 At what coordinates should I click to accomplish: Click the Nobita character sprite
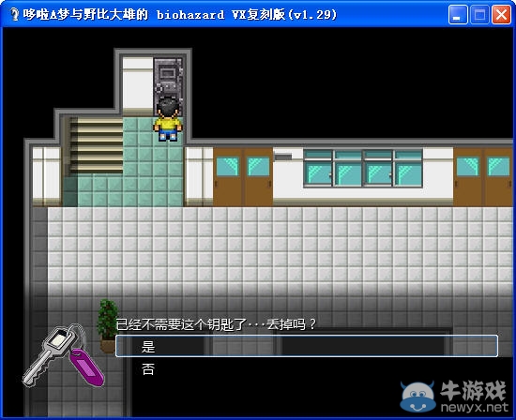(168, 119)
